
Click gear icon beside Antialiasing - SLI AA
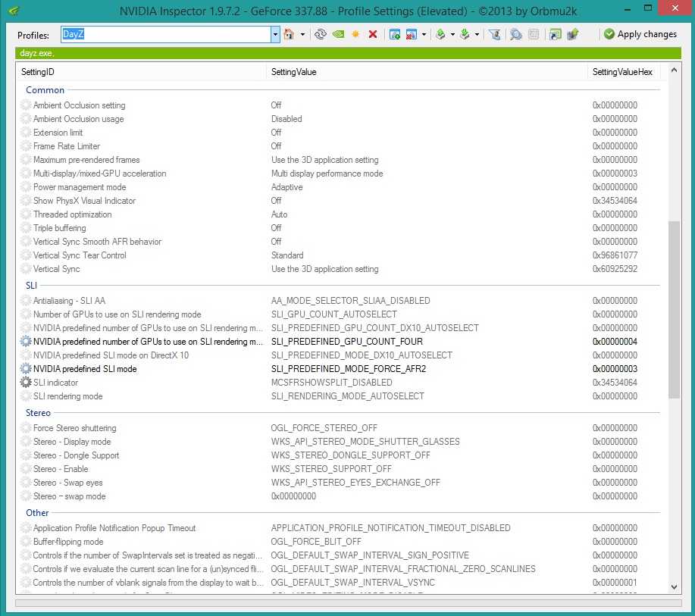point(26,301)
